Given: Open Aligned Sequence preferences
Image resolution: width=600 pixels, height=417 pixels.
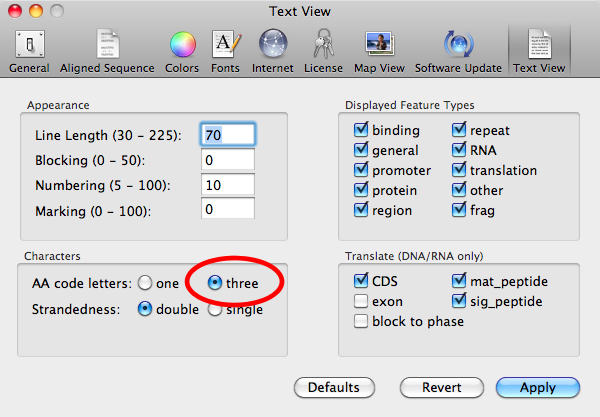Looking at the screenshot, I should 107,50.
